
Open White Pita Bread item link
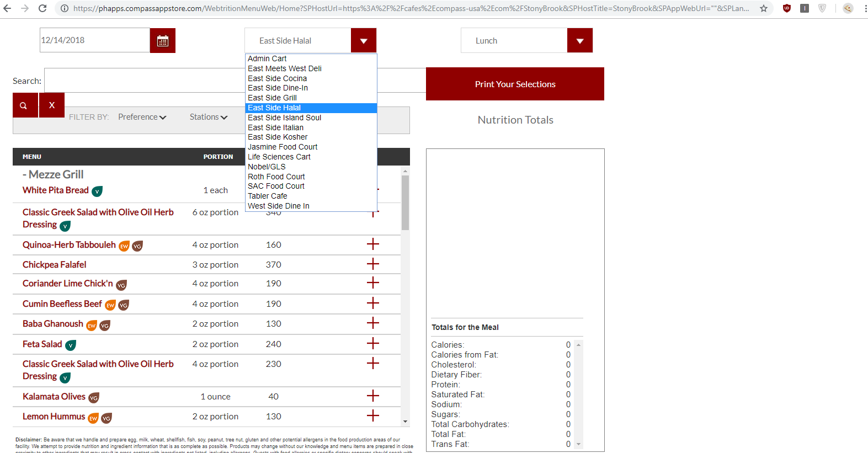55,190
